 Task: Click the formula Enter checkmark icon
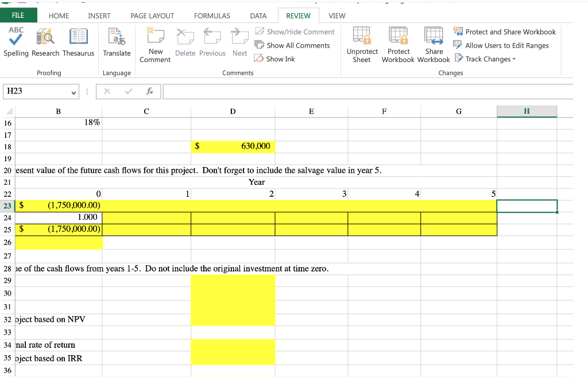(x=129, y=91)
